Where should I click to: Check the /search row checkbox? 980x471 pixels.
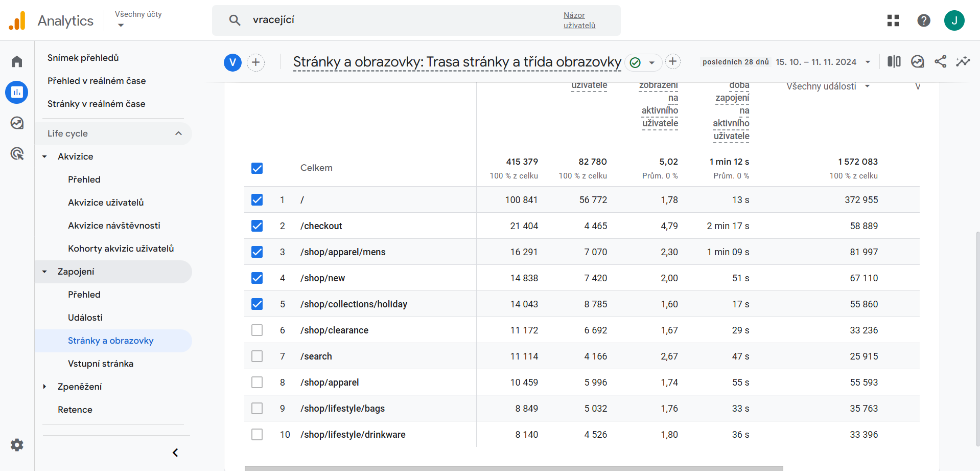click(x=257, y=356)
